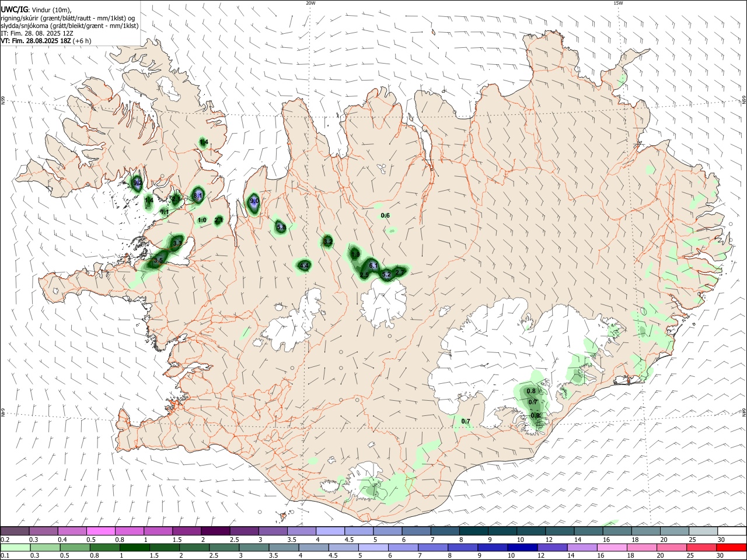Click the 15W longitude label
The height and width of the screenshot is (560, 747).
[x=618, y=3]
